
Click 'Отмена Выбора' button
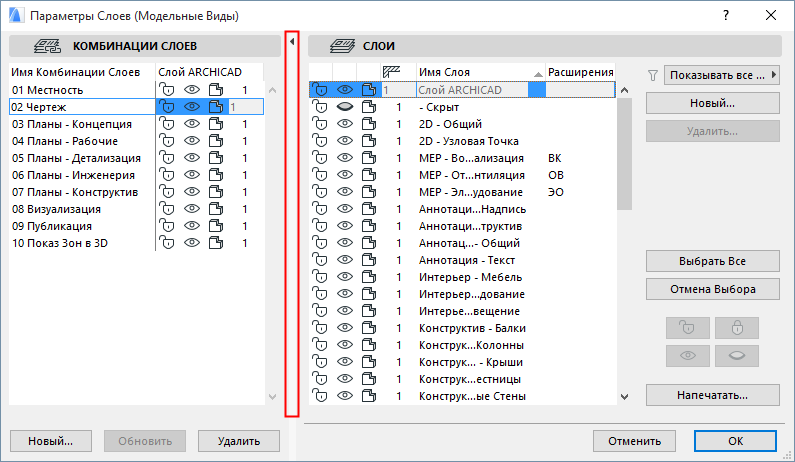(x=712, y=289)
